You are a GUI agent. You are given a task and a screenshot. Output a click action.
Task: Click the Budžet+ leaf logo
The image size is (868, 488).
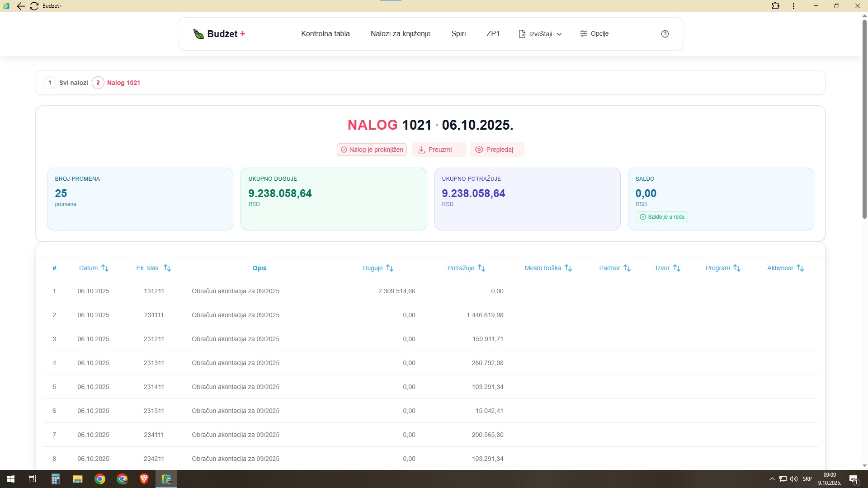point(198,34)
